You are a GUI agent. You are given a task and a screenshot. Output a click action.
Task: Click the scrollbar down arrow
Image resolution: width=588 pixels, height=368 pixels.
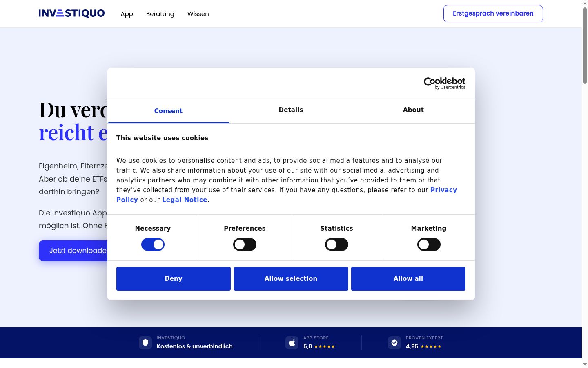click(585, 364)
